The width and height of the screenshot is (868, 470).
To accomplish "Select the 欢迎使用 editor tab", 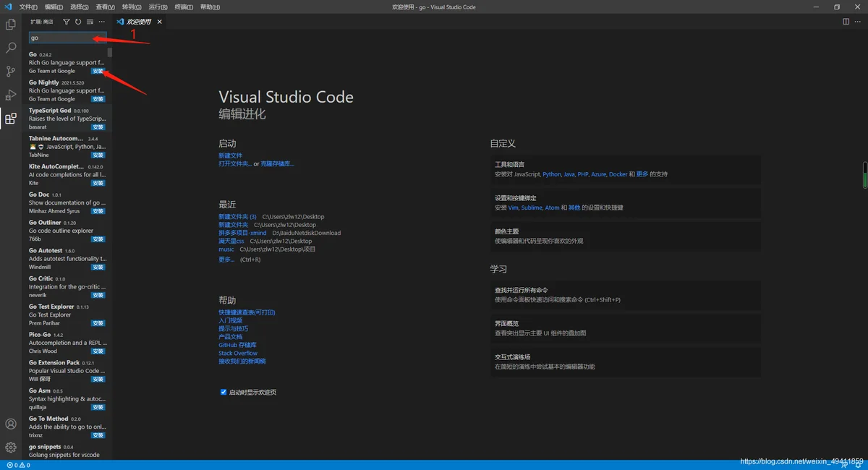I will click(x=139, y=22).
